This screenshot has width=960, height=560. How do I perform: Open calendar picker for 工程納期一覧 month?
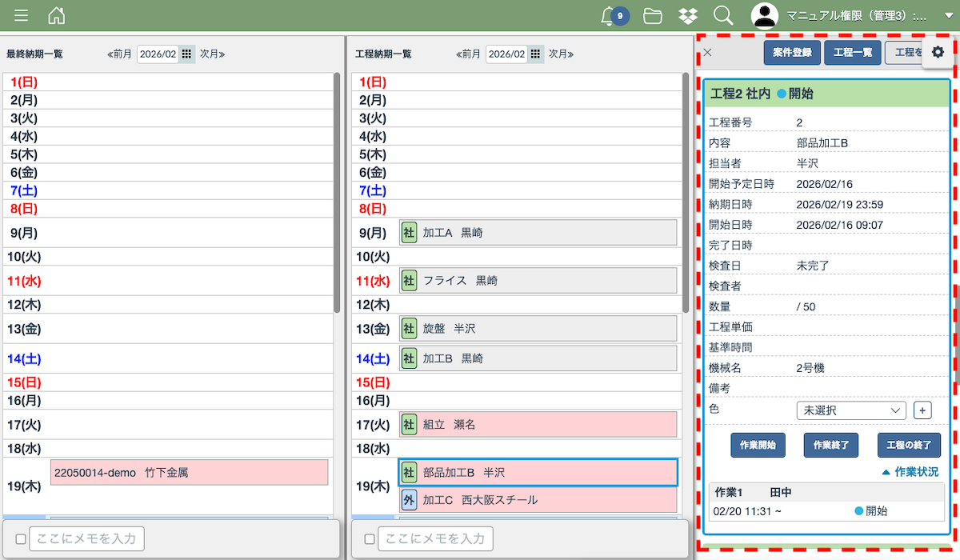pos(535,54)
